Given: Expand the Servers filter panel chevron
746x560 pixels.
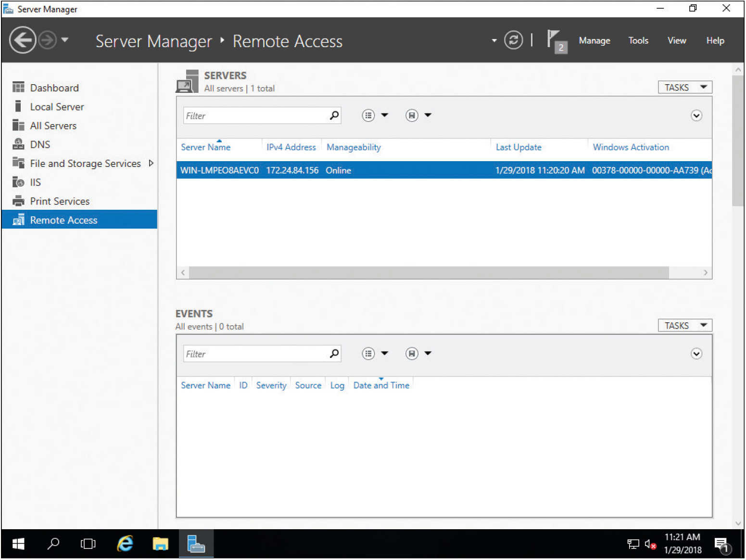Looking at the screenshot, I should (696, 115).
